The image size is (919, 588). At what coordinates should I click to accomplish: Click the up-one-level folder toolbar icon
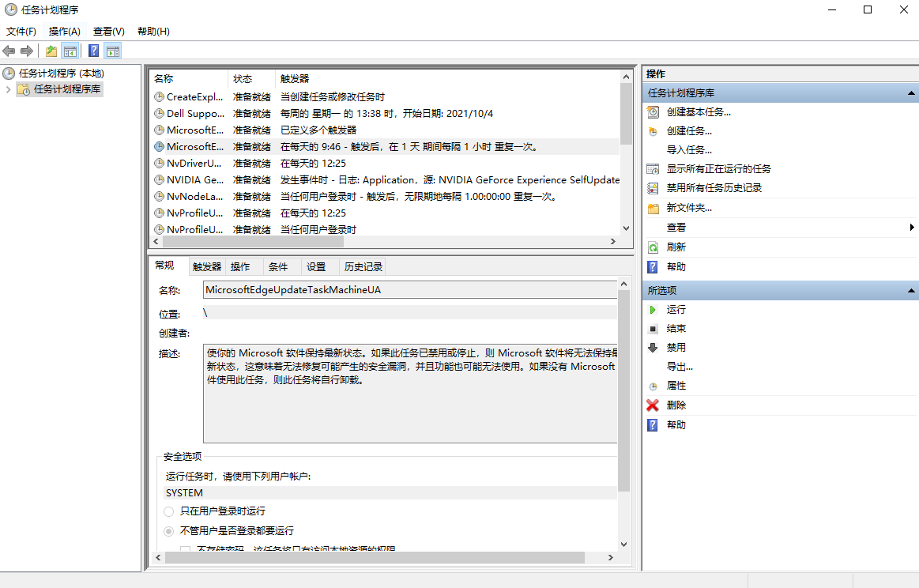click(51, 51)
